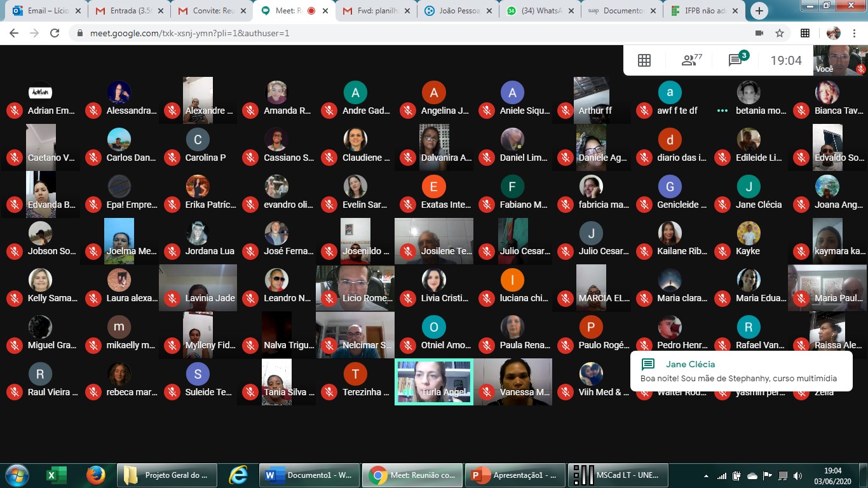Go back using the browser back arrow

(14, 33)
